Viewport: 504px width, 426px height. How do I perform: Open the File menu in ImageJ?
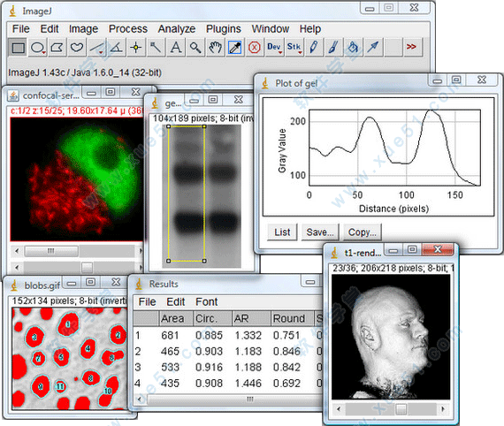tap(21, 29)
